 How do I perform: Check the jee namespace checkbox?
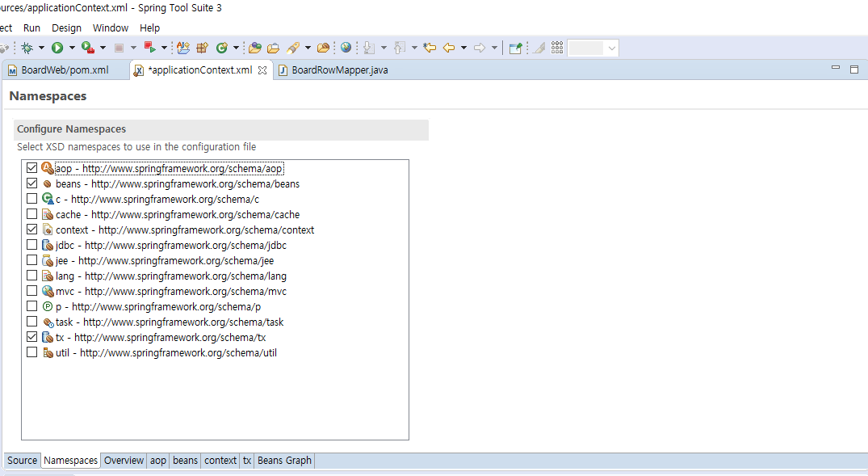click(x=32, y=260)
